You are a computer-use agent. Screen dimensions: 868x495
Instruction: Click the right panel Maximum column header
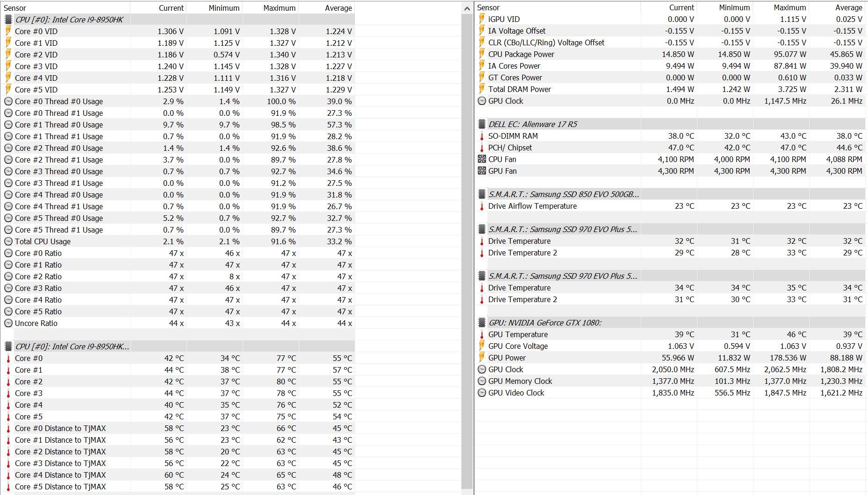pyautogui.click(x=781, y=7)
